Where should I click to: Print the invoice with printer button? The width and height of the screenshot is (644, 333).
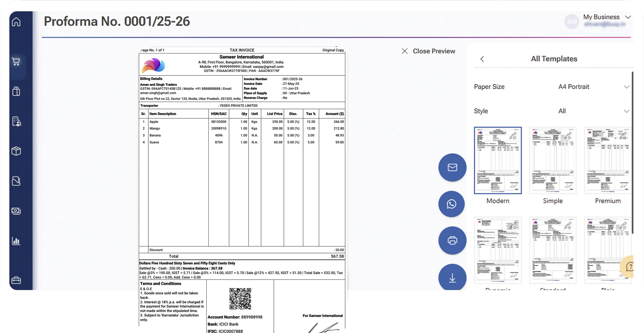[452, 240]
